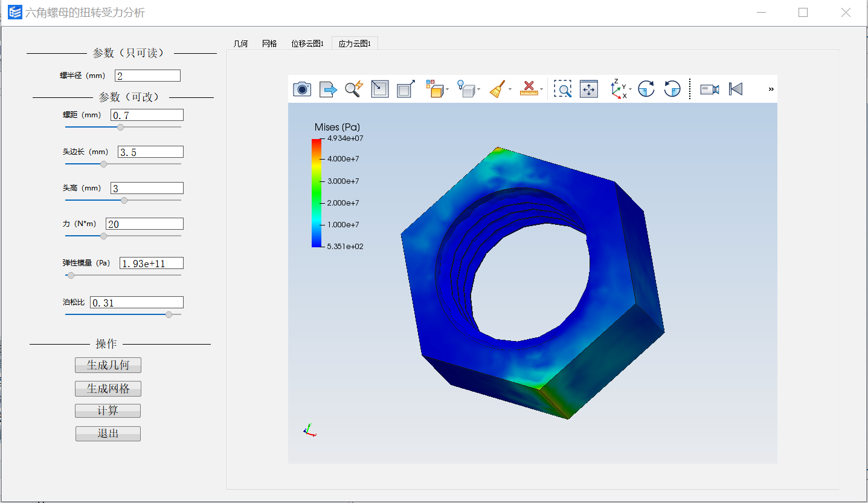
Task: Open dropdown arrow beside XYZ axes icon
Action: pyautogui.click(x=631, y=90)
